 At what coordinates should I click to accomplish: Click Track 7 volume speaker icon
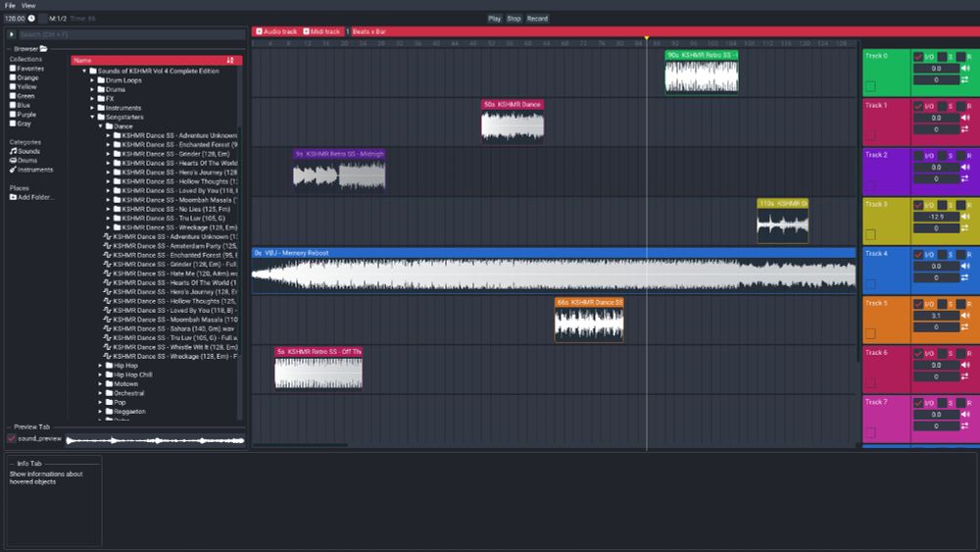pos(965,415)
